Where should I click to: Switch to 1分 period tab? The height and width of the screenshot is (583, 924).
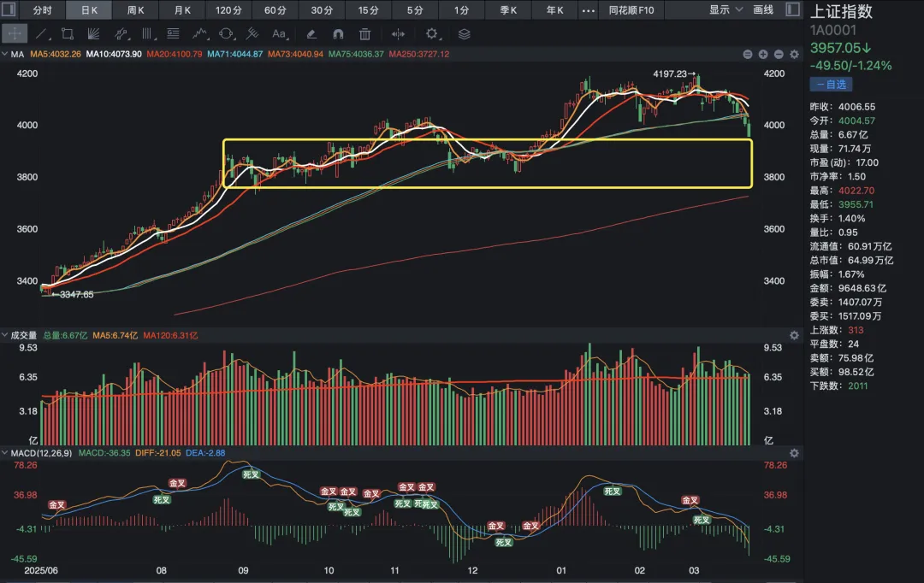[x=461, y=10]
